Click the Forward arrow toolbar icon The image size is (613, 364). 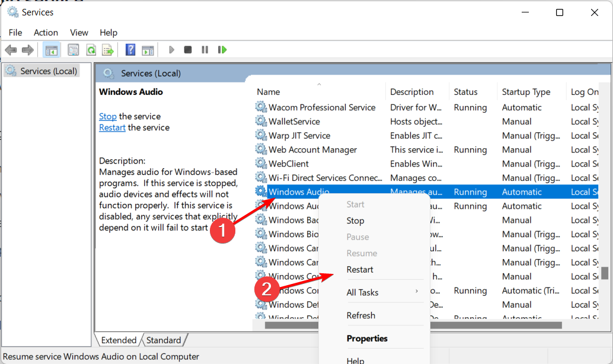(28, 50)
